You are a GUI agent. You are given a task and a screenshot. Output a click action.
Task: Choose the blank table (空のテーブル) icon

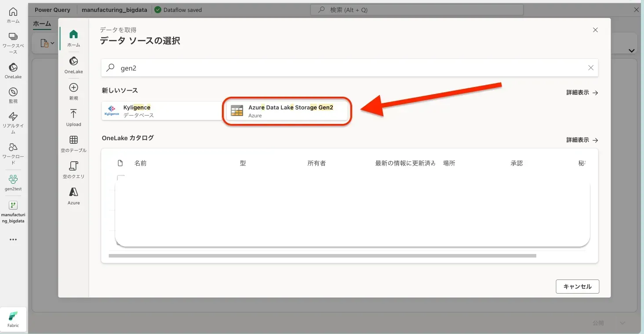pyautogui.click(x=73, y=143)
